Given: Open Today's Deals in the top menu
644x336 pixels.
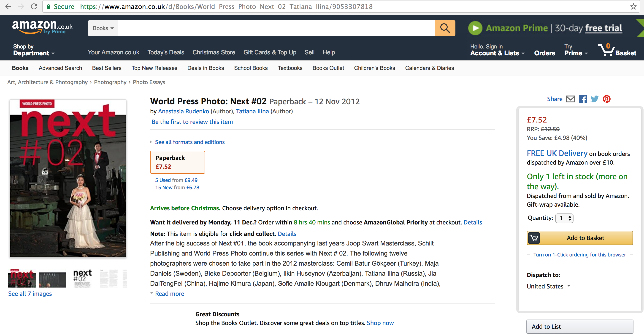Looking at the screenshot, I should click(166, 52).
